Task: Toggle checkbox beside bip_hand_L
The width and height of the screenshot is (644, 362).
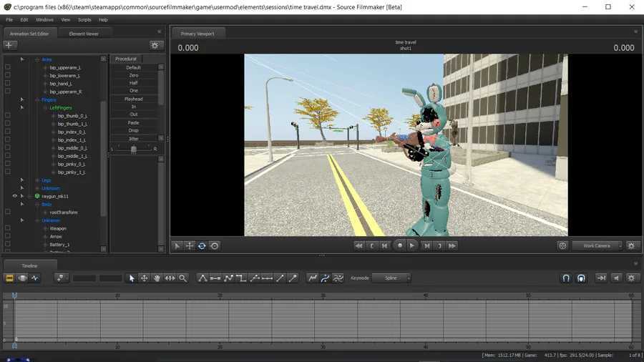Action: click(x=7, y=83)
